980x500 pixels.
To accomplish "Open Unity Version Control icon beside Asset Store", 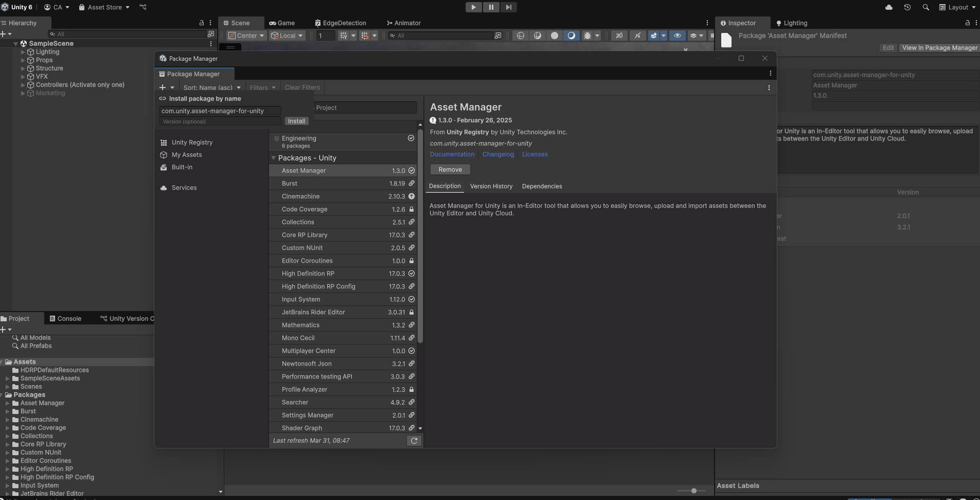I will [x=143, y=7].
